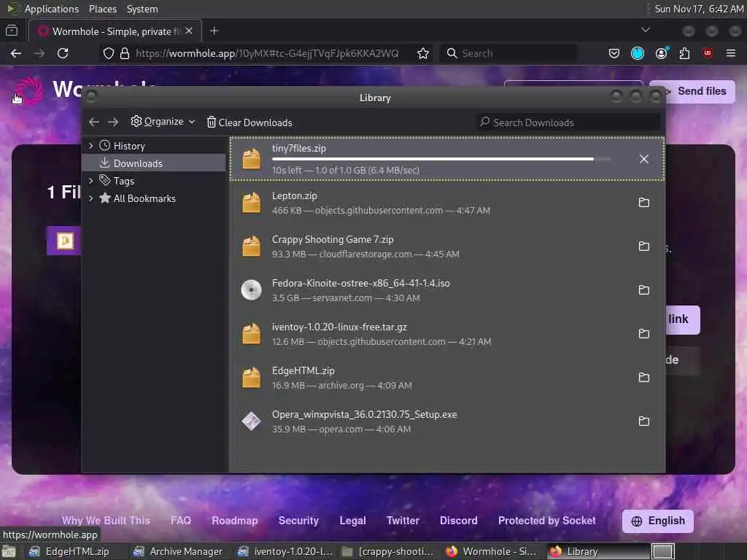Viewport: 747px width, 560px height.
Task: Bookmark this page with star icon
Action: point(423,53)
